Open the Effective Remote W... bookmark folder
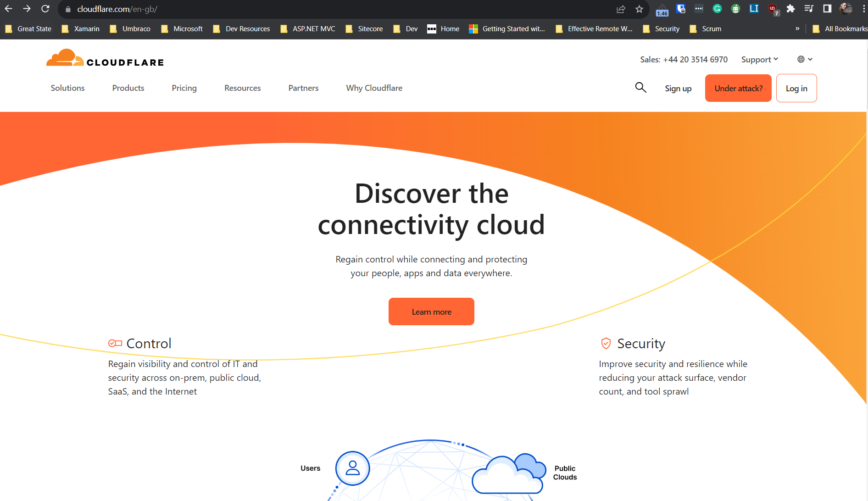Image resolution: width=868 pixels, height=501 pixels. pos(594,28)
